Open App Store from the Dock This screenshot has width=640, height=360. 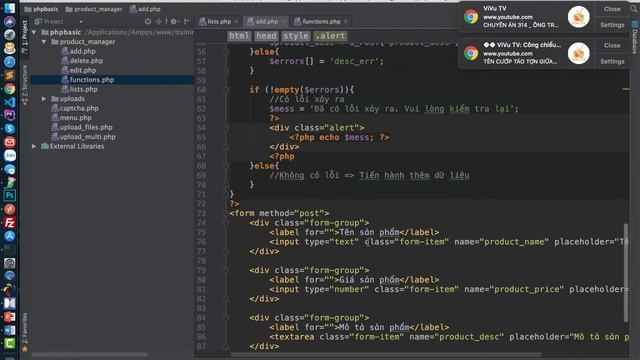click(9, 236)
